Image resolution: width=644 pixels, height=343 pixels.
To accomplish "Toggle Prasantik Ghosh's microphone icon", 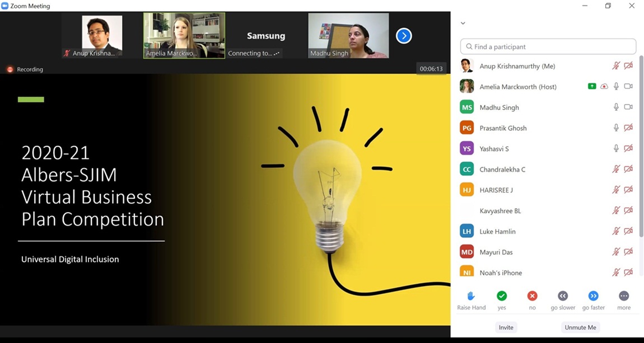I will coord(616,128).
